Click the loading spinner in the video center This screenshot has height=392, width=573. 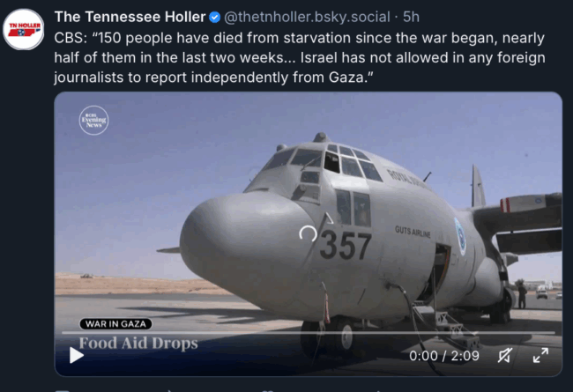308,233
